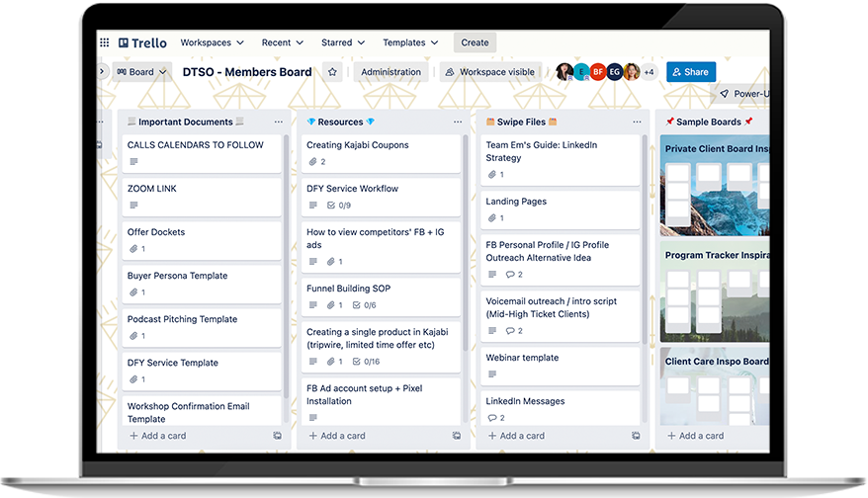Show the +4 additional members

tap(649, 72)
